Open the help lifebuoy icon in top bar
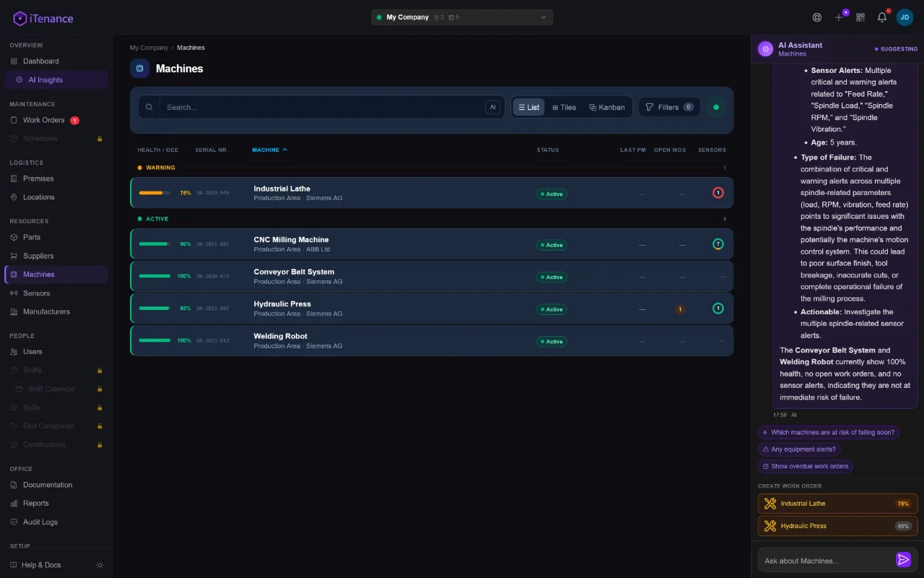The image size is (924, 578). (817, 17)
